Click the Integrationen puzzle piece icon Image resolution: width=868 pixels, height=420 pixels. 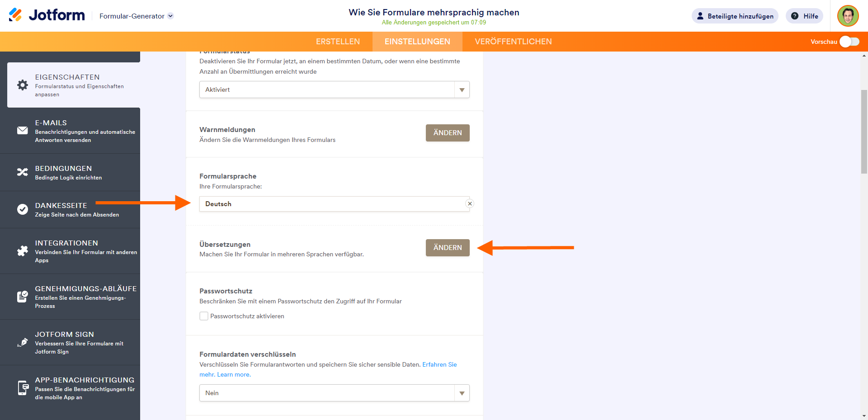[x=23, y=251]
